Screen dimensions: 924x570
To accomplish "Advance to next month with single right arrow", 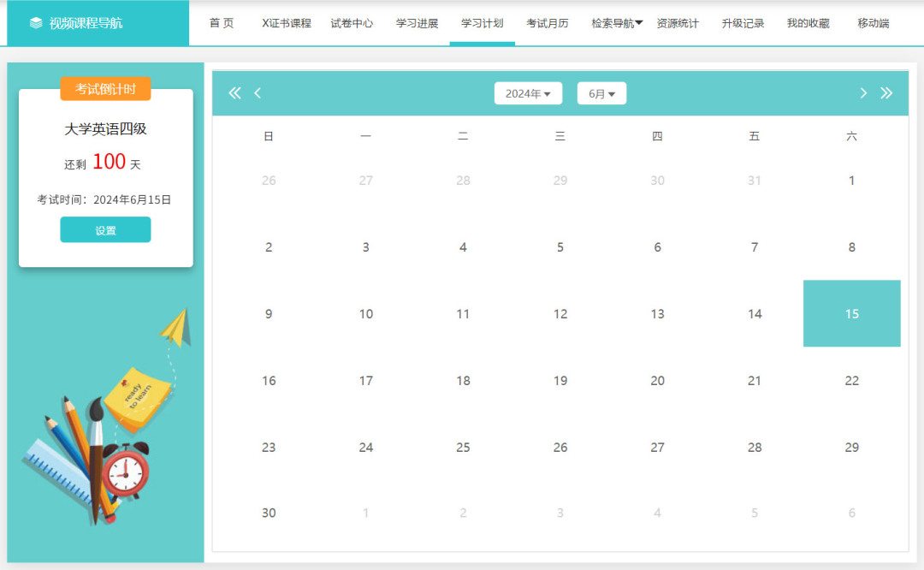I will [863, 93].
